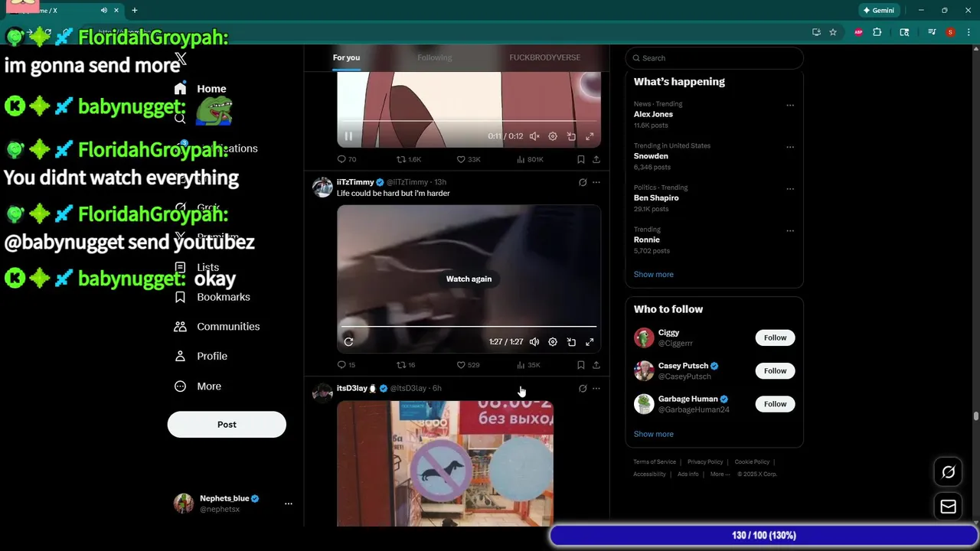Open Chrome extensions puzzle icon
980x551 pixels.
877,32
